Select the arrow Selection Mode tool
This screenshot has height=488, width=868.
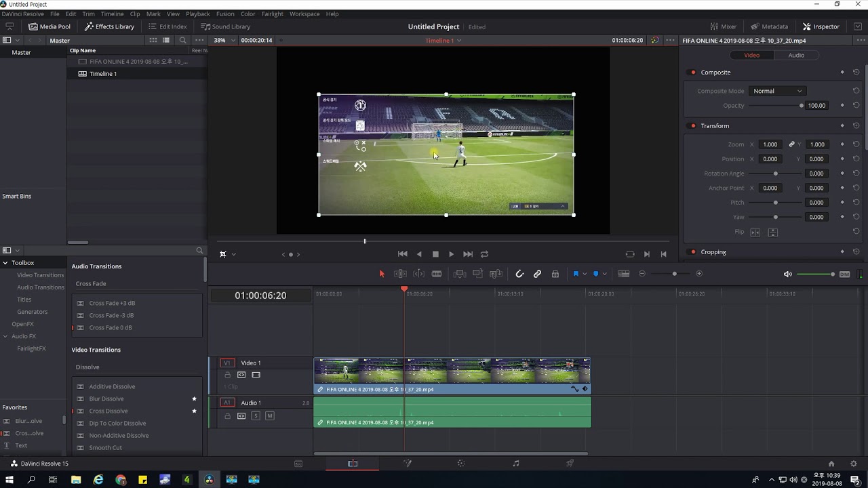tap(382, 274)
